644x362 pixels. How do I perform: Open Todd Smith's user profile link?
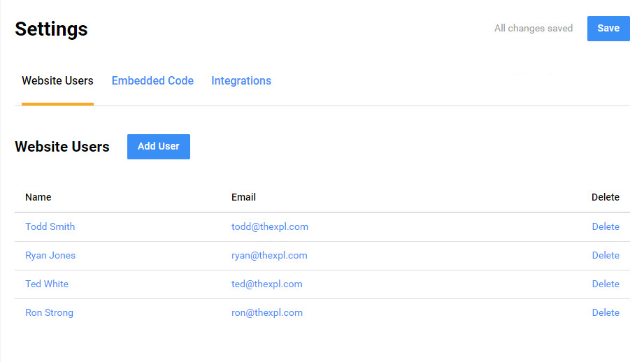50,227
